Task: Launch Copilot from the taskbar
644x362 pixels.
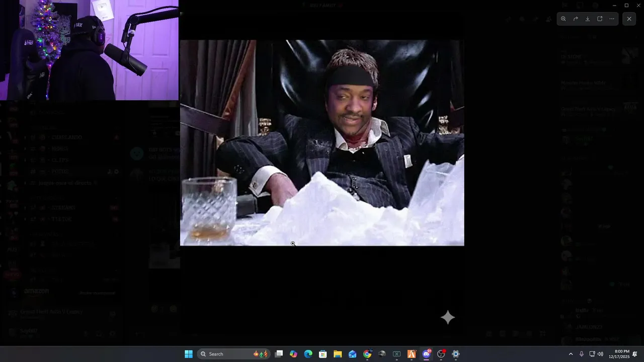Action: coord(294,354)
